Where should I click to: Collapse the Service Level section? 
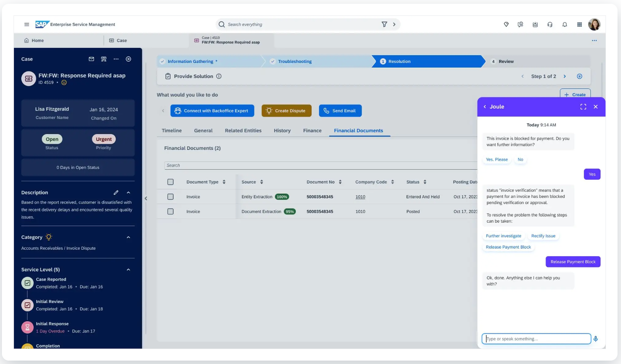(x=128, y=270)
